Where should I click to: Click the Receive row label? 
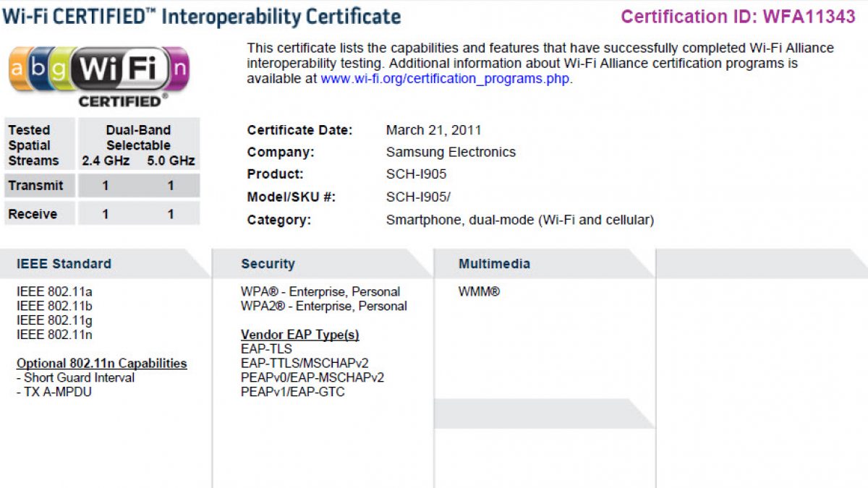pos(33,214)
